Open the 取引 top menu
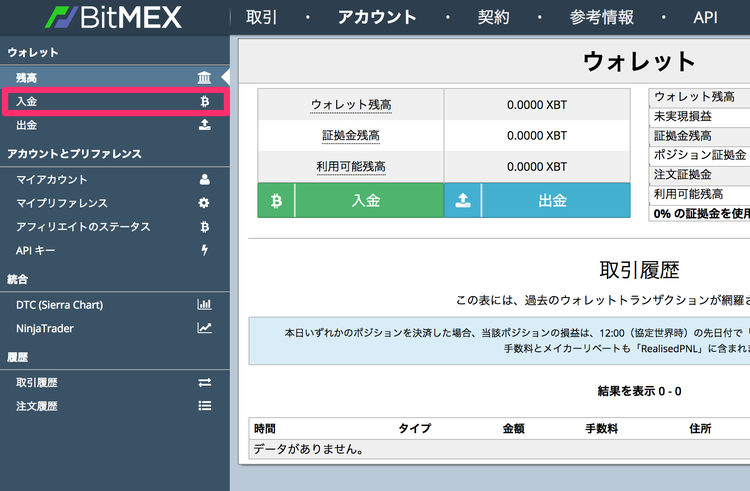The height and width of the screenshot is (491, 750). [261, 18]
